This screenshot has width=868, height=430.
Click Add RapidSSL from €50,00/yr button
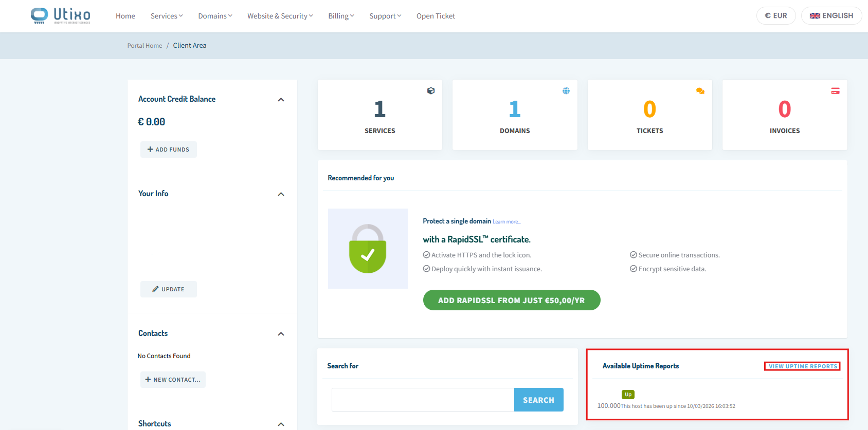pos(512,300)
